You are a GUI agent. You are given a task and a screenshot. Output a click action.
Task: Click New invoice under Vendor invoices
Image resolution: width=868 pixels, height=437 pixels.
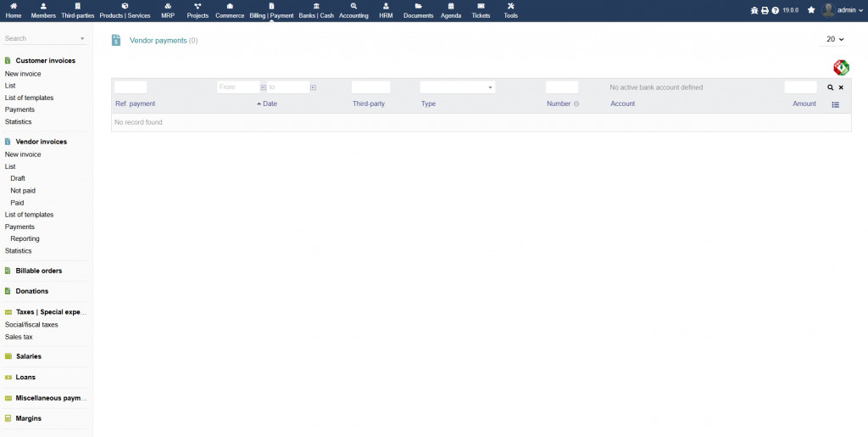[23, 154]
